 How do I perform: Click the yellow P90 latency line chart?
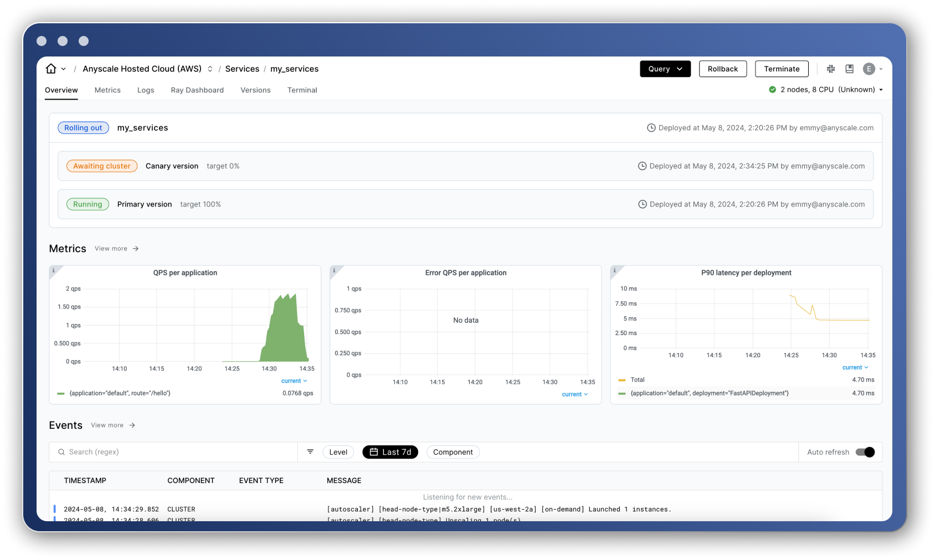pyautogui.click(x=829, y=309)
